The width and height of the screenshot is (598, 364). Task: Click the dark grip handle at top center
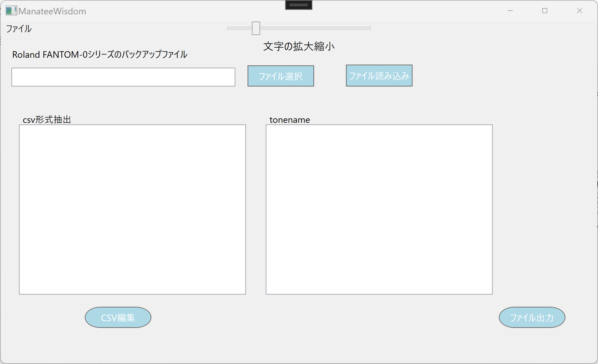coord(298,5)
